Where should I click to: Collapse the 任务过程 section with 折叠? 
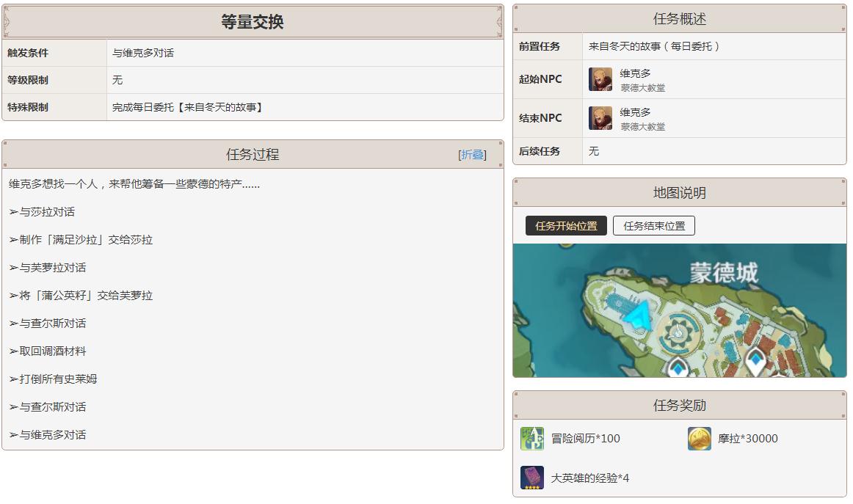[x=472, y=155]
